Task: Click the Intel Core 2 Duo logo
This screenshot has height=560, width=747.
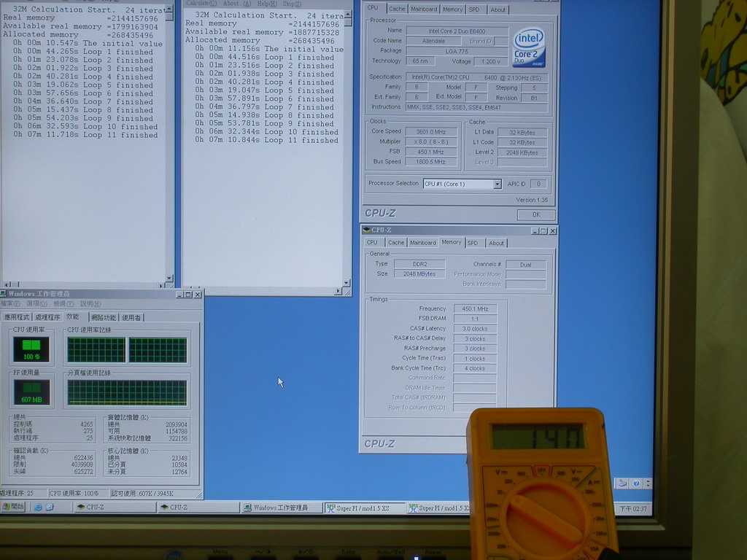Action: (529, 48)
